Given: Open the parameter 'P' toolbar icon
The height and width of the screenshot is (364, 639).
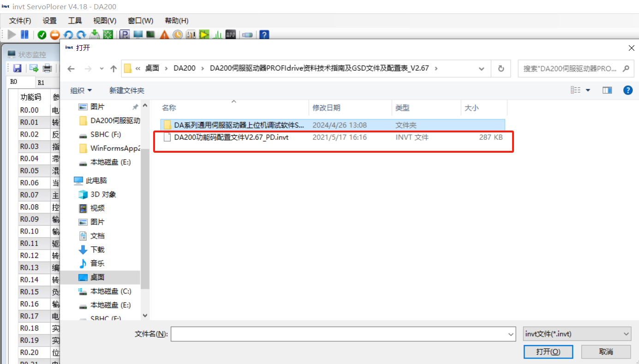Looking at the screenshot, I should point(125,35).
